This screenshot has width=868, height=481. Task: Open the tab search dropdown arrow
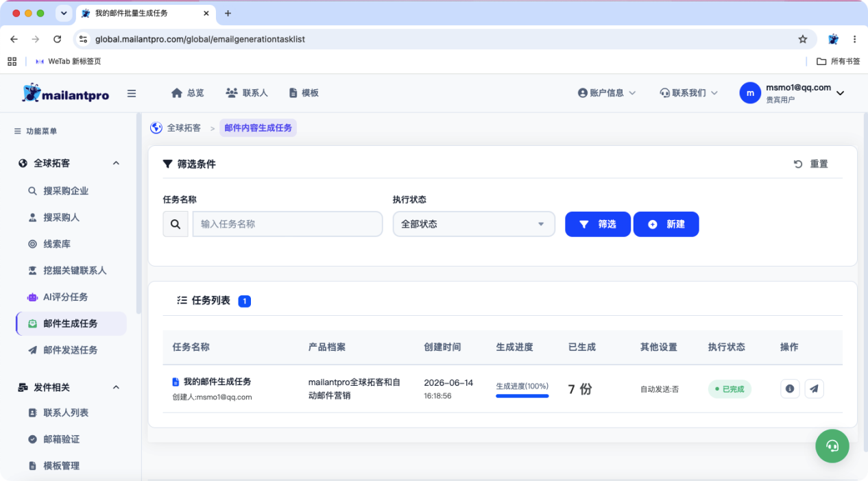pos(64,13)
